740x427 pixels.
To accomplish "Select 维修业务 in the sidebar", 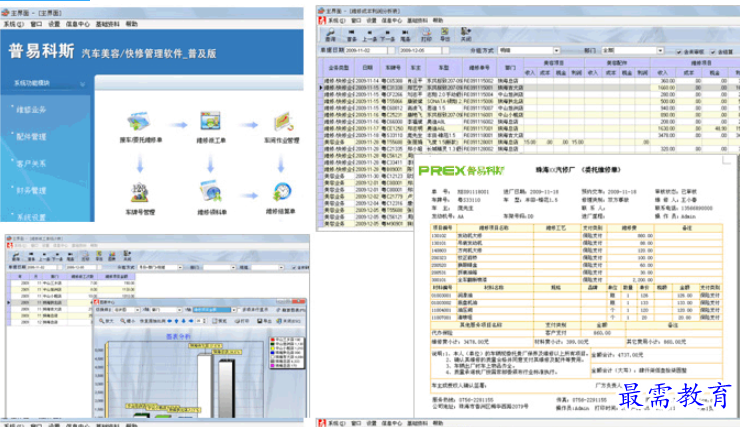I will pyautogui.click(x=31, y=110).
